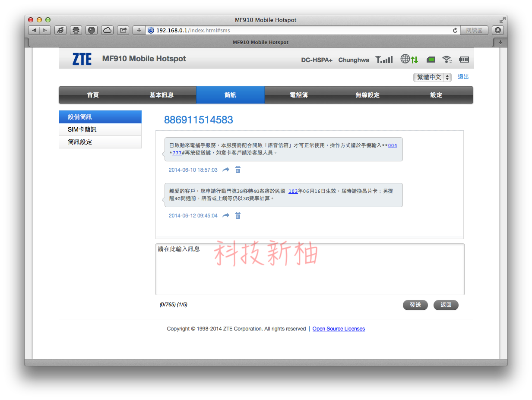Viewport: 532px width, 400px height.
Task: Click the round dark circle toolbar icon
Action: (x=92, y=30)
